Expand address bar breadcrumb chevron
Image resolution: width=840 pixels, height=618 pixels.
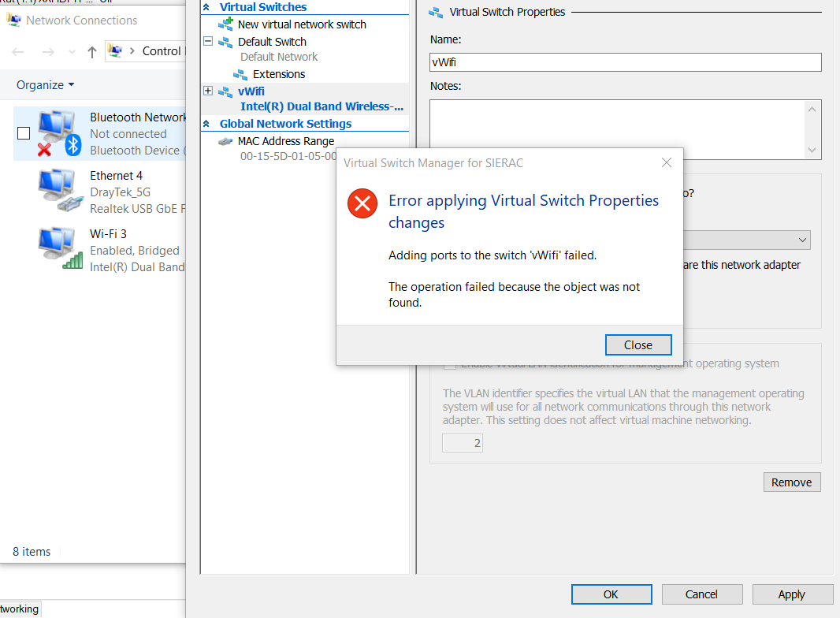132,51
